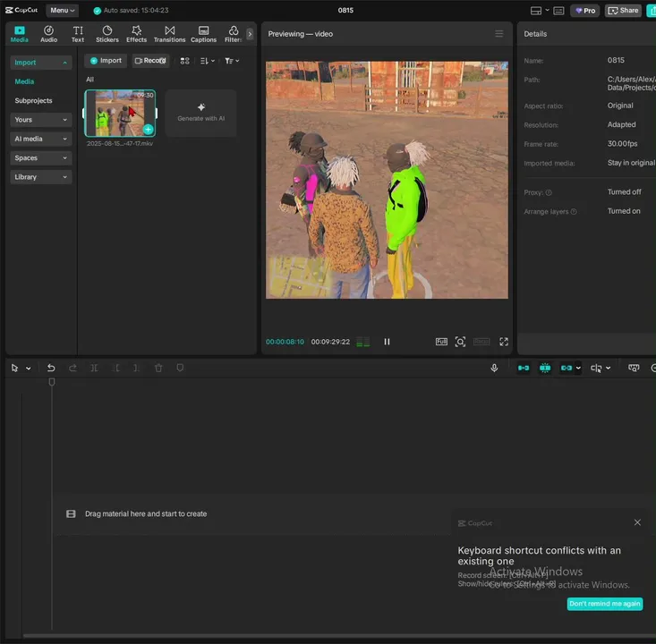Click the preview zoom-to-fit icon
656x644 pixels.
click(x=460, y=342)
